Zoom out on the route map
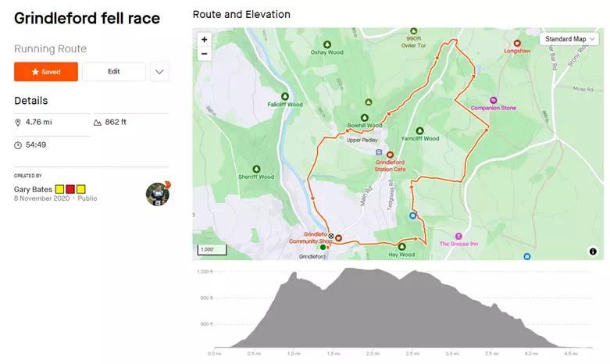Image resolution: width=610 pixels, height=364 pixels. pos(205,54)
